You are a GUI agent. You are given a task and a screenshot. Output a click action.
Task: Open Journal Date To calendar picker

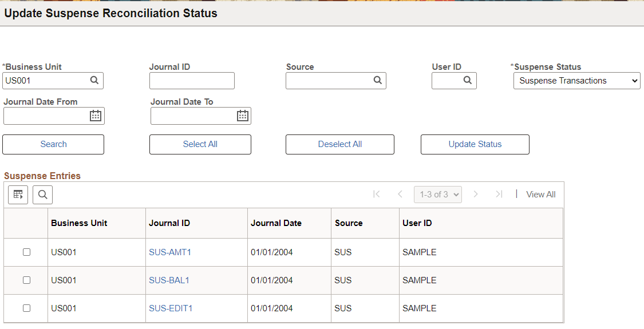point(243,116)
